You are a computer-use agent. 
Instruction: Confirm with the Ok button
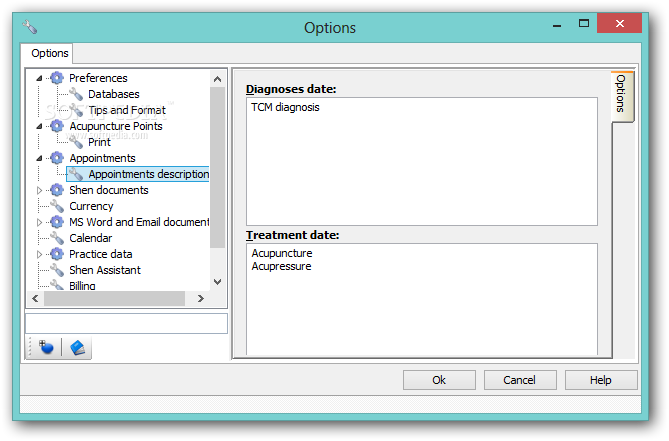439,380
